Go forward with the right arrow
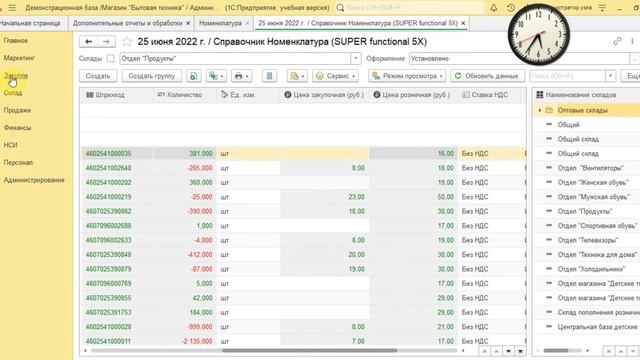Screen dimensions: 640x360 tap(106, 42)
